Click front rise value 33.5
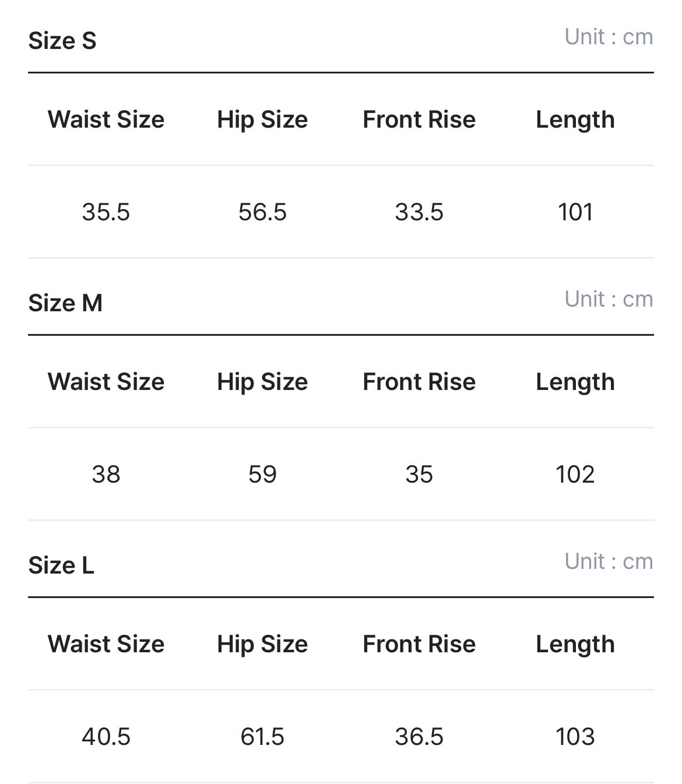The width and height of the screenshot is (682, 784). pos(419,212)
